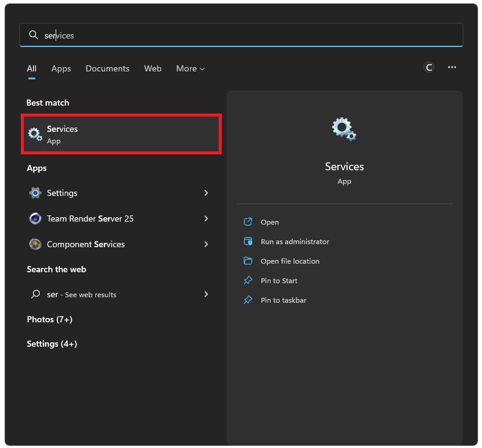Open the More filter dropdown
This screenshot has height=448, width=482.
(x=190, y=68)
